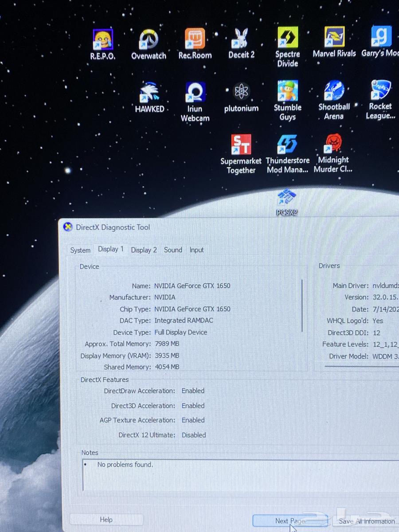Open the Rec Room shortcut
Screen dimensions: 399x532
click(x=195, y=44)
